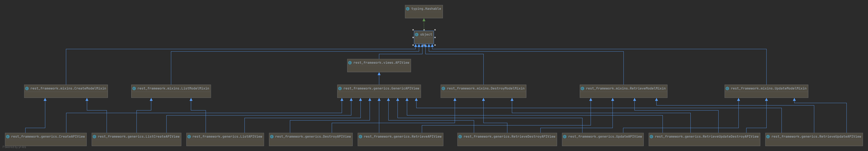Select the class icon of rest_framework.views.APIView
Viewport: 868px width, 151px height.
[350, 63]
